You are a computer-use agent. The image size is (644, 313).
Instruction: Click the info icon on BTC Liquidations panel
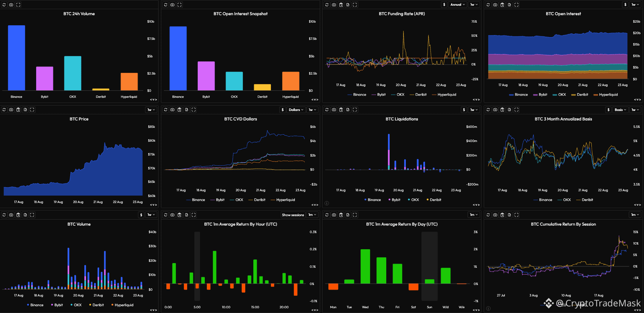pos(327,203)
